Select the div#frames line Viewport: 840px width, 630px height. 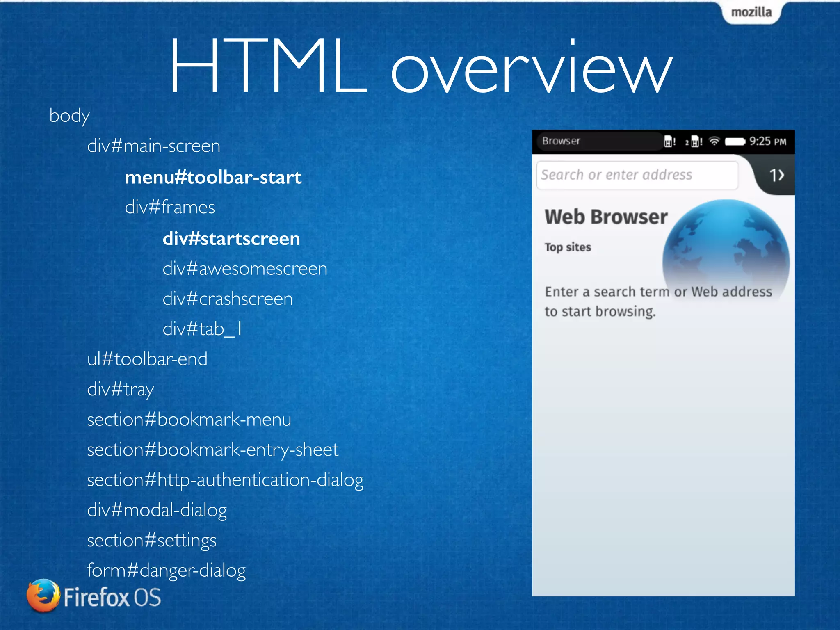click(170, 207)
